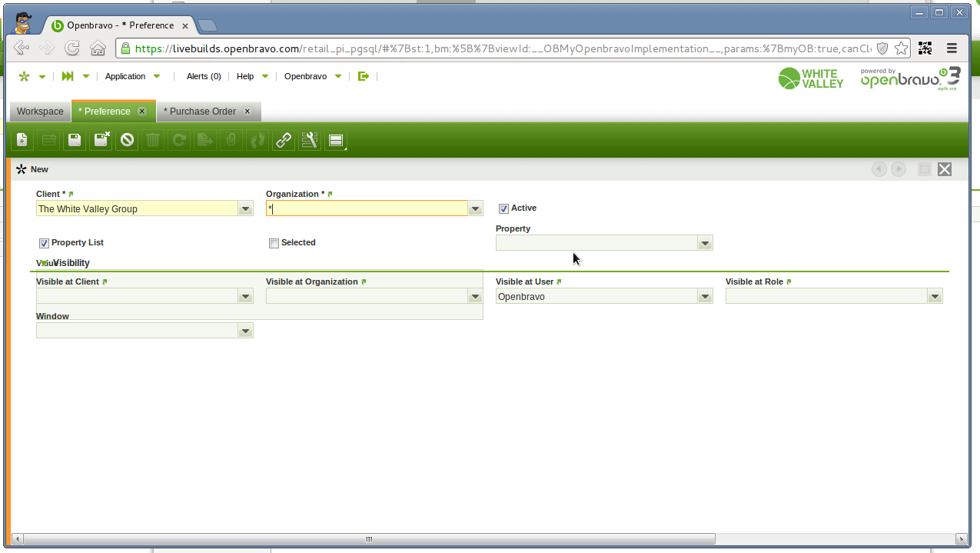Toggle the Property List checkbox

(x=44, y=243)
